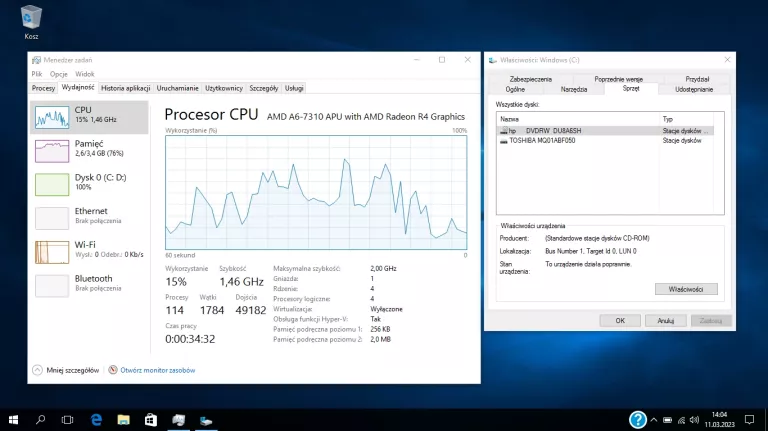
Task: Open the Opcje menu
Action: [59, 74]
